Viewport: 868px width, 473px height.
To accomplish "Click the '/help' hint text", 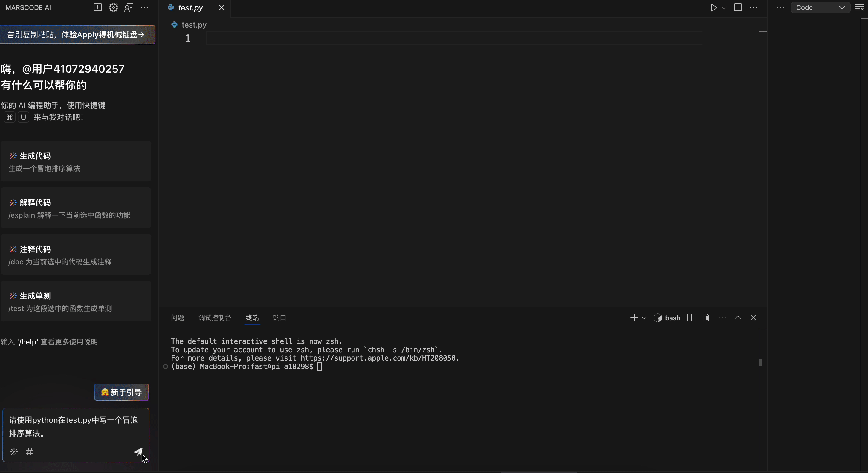I will (x=27, y=342).
